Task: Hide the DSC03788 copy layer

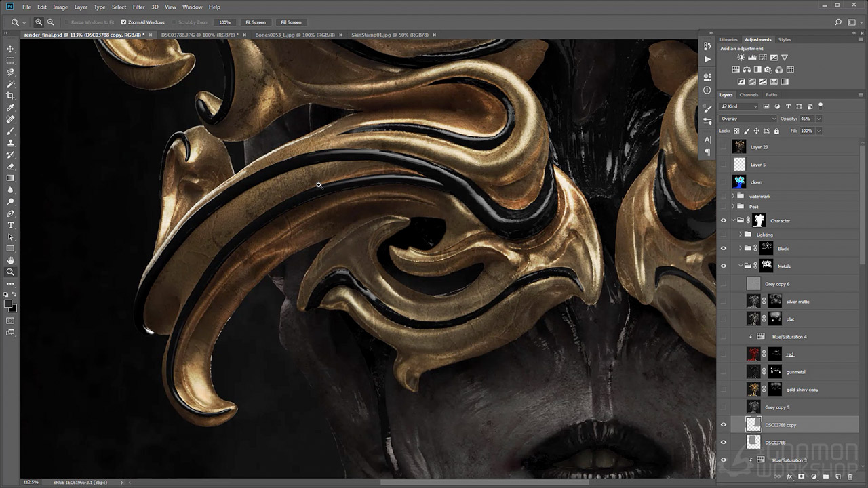Action: pos(723,425)
